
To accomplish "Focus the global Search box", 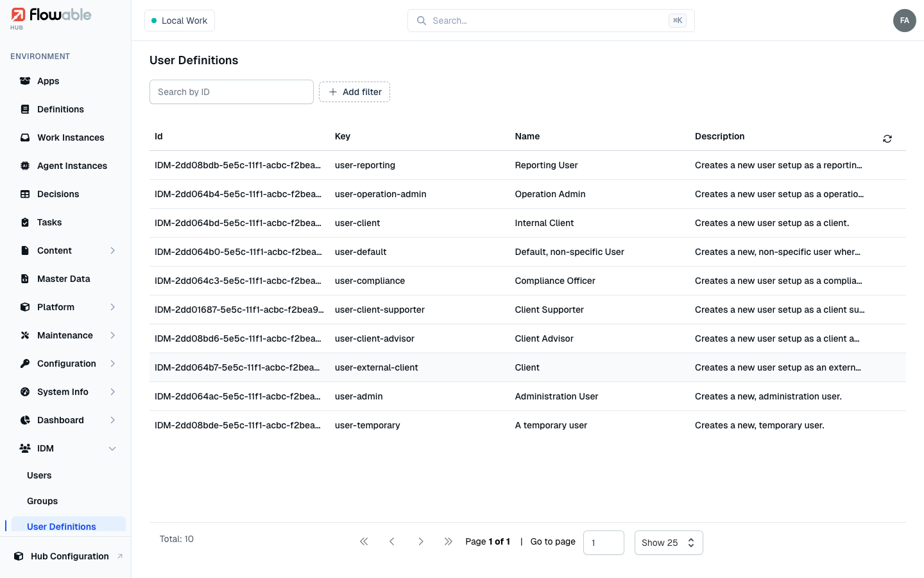I will [x=551, y=21].
